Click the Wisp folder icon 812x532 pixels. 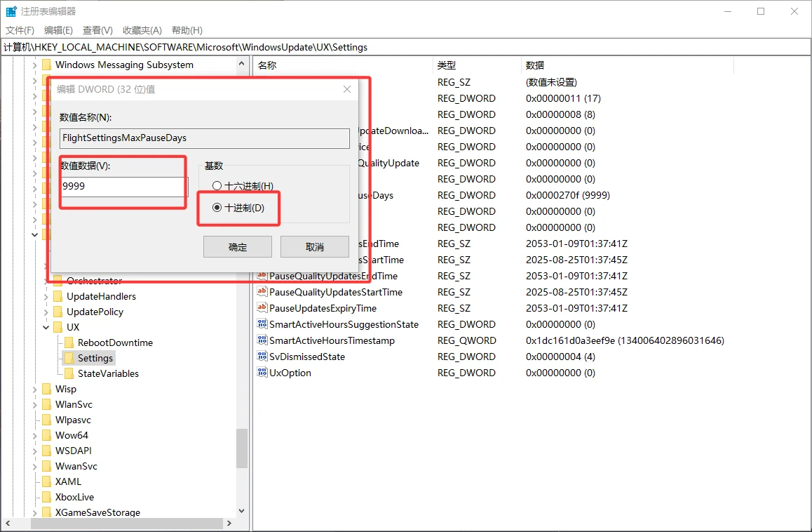(x=46, y=389)
